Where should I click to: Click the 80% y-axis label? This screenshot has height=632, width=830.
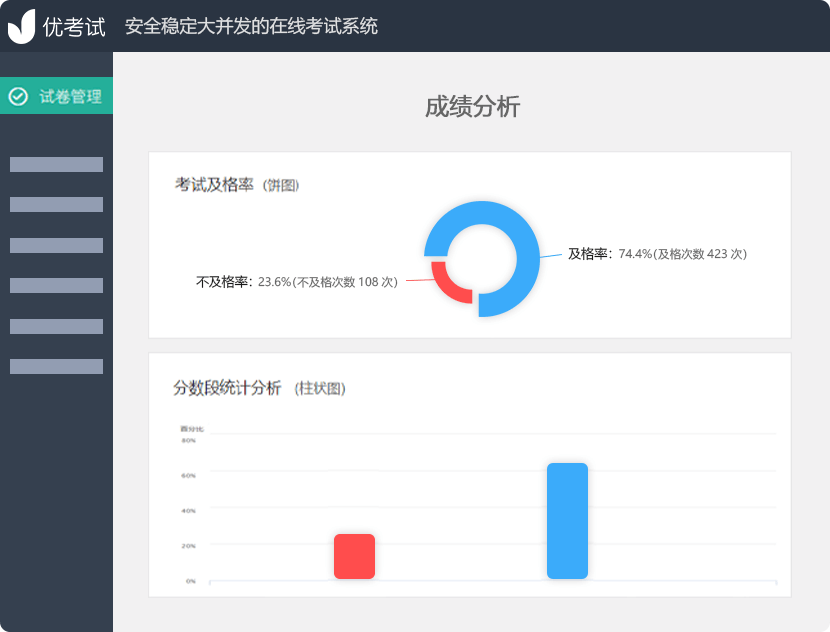(x=188, y=440)
